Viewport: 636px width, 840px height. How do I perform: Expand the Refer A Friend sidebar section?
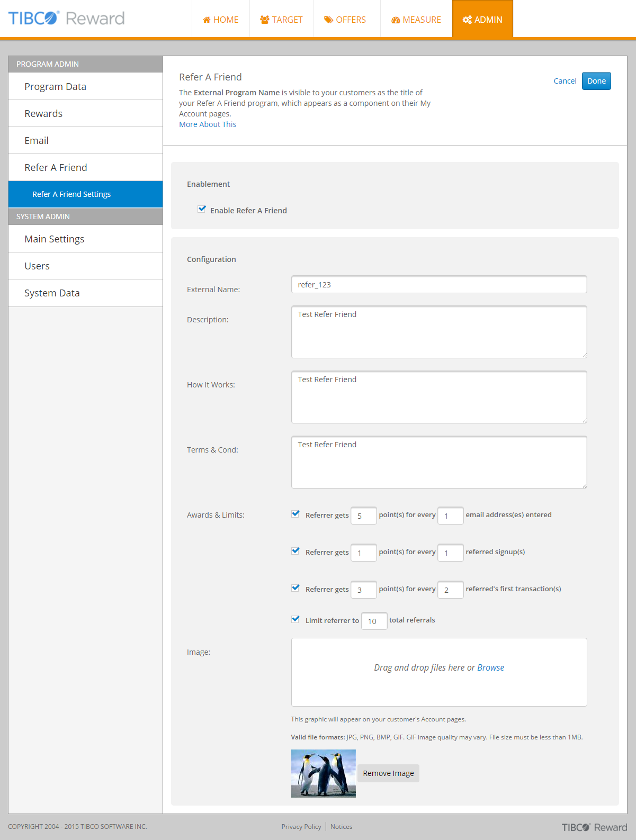(x=56, y=168)
